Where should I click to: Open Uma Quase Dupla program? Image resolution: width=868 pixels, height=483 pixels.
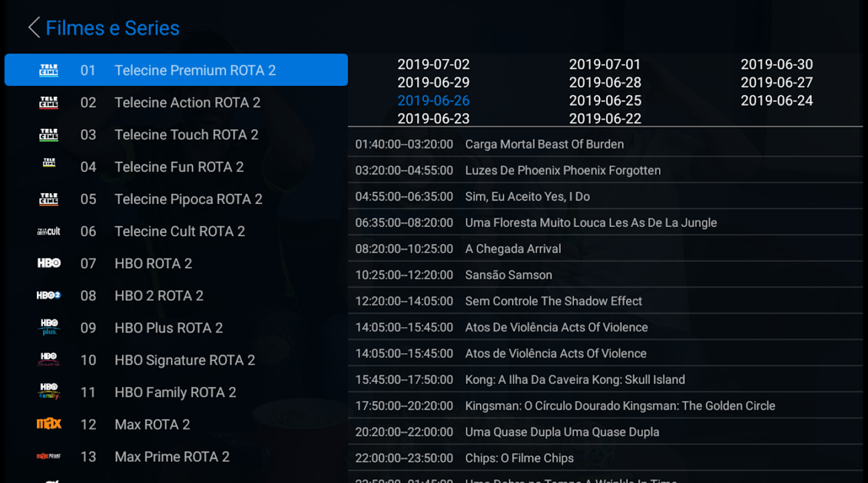(605, 432)
